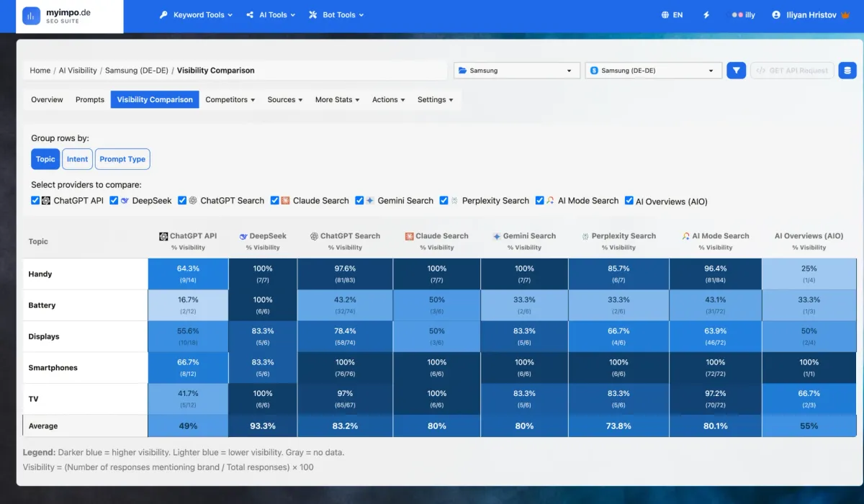Uncheck the DeepSeek provider checkbox

[x=114, y=201]
